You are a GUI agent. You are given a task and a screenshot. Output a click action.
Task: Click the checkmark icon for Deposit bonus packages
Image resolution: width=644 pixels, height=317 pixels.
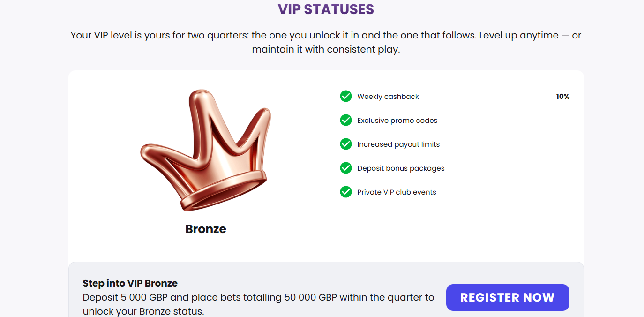point(345,168)
